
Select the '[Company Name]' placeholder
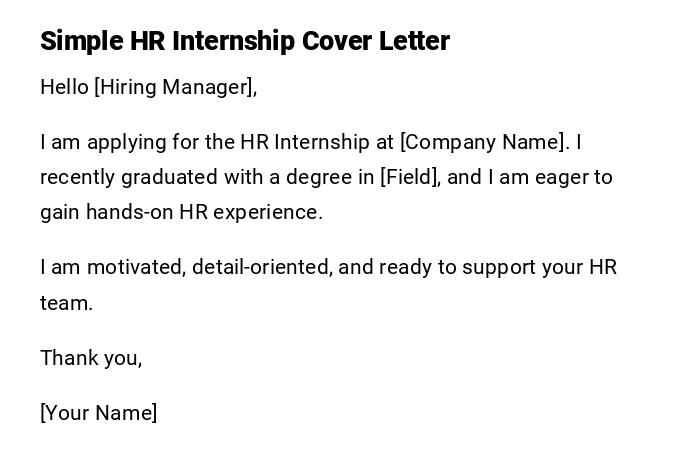click(x=483, y=142)
